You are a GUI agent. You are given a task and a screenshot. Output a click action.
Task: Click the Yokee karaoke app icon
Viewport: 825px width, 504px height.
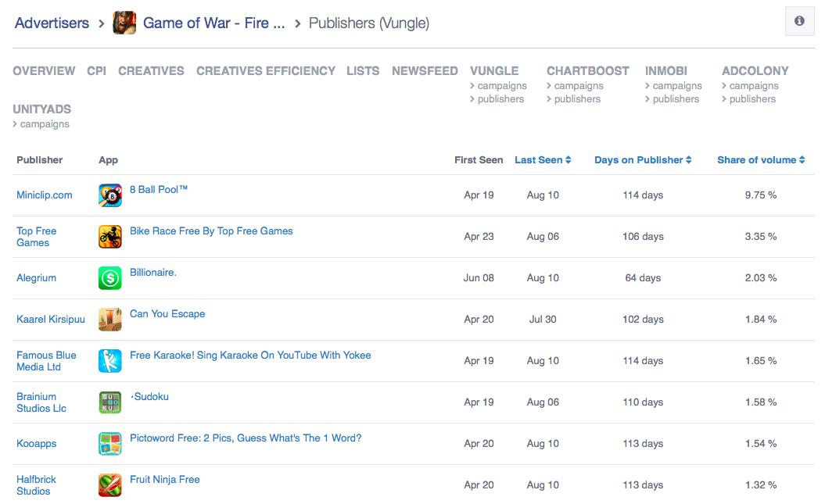[110, 361]
